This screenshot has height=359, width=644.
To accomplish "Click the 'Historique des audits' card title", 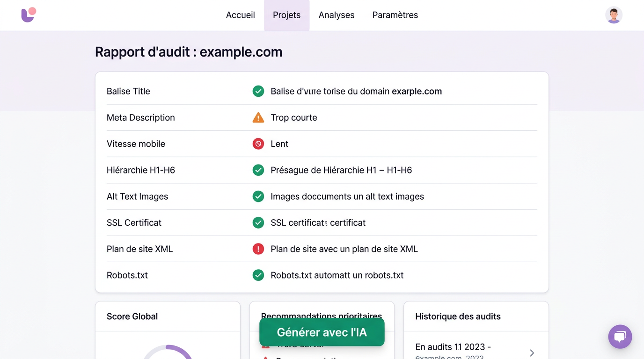I will 458,316.
